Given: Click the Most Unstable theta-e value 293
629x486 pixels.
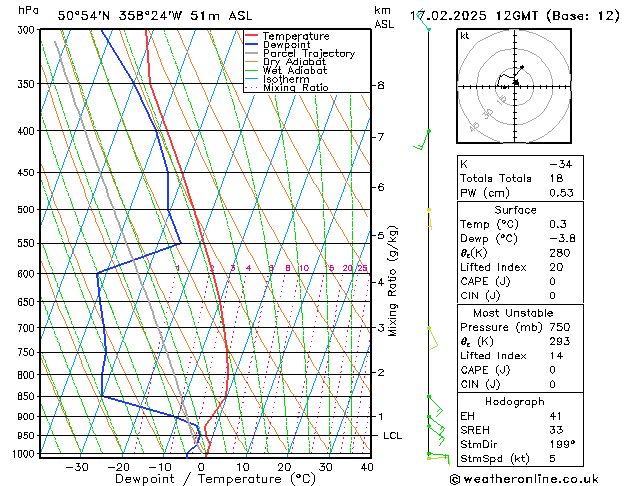Looking at the screenshot, I should 560,341.
